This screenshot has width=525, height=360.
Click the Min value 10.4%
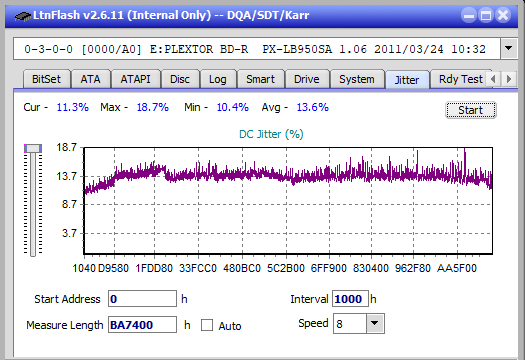[x=233, y=107]
